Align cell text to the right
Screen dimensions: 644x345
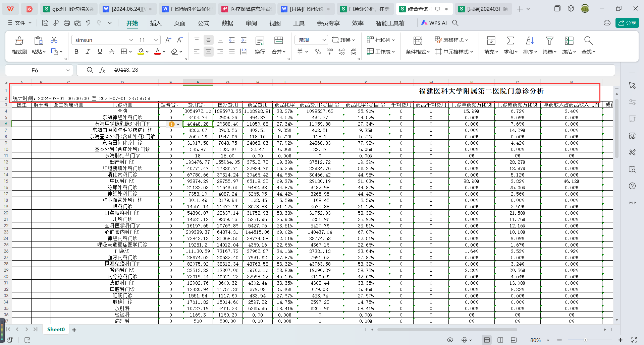click(220, 52)
